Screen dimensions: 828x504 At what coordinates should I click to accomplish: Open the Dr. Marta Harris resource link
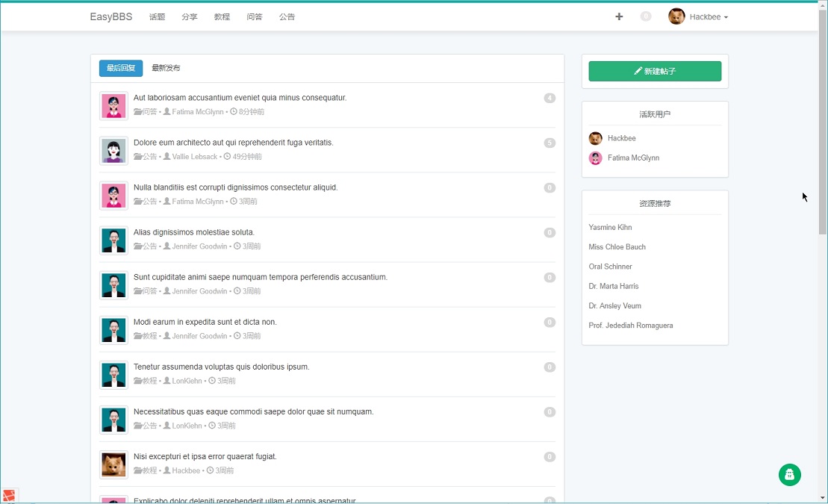pos(613,286)
